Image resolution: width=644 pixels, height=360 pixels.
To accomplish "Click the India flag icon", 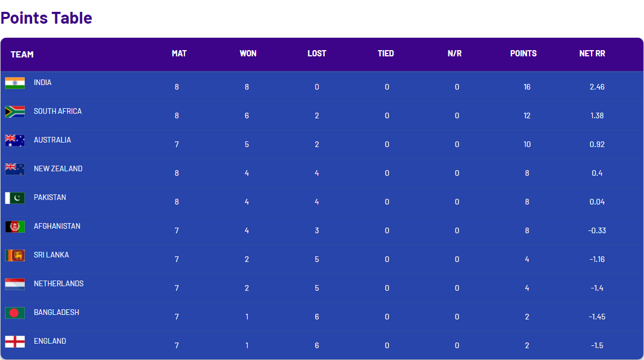I will (x=15, y=83).
